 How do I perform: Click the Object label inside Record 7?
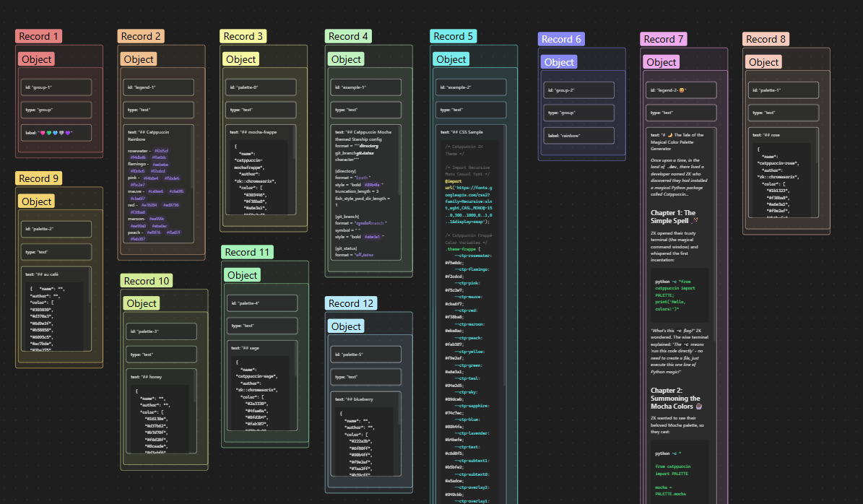click(662, 62)
